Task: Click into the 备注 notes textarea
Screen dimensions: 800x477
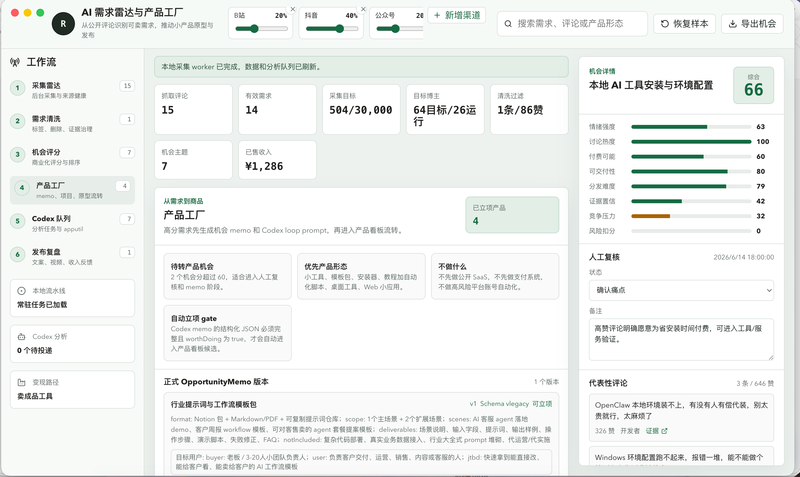Action: coord(681,339)
